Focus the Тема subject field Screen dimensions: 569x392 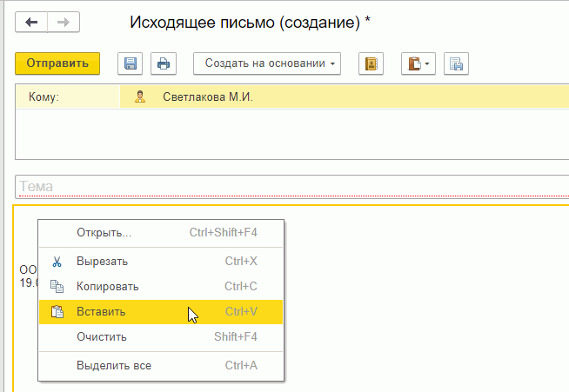(x=292, y=186)
